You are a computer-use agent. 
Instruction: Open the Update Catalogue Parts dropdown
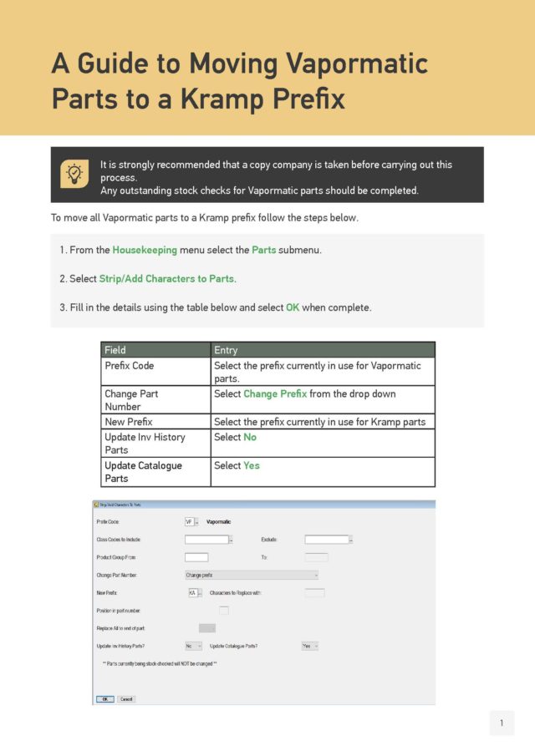coord(315,646)
